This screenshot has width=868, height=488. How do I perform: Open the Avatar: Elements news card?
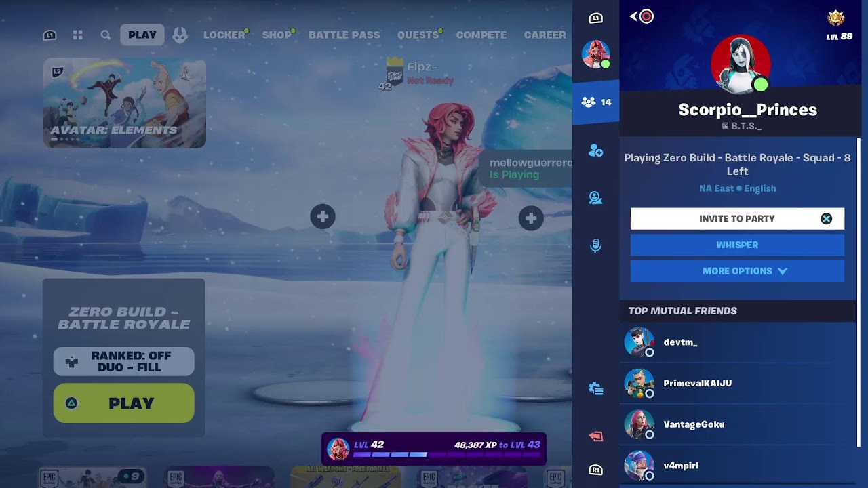(x=125, y=103)
